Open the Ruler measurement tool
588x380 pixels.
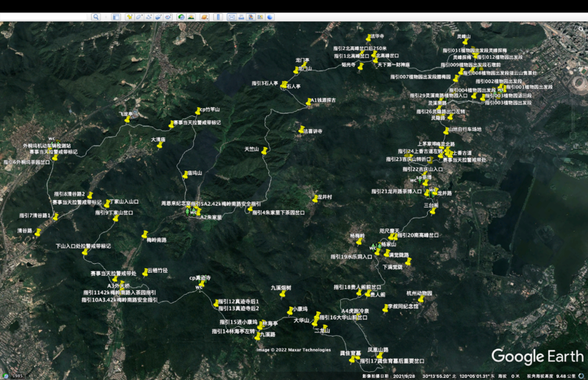click(x=218, y=16)
